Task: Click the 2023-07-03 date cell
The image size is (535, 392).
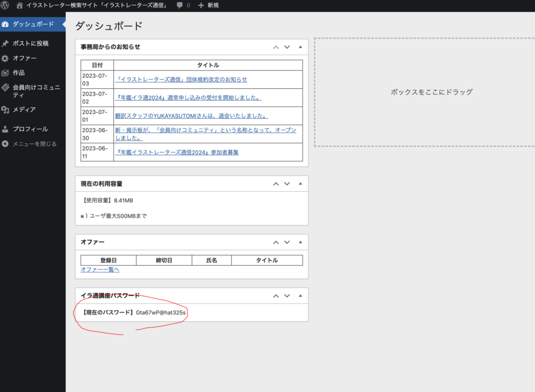Action: point(97,79)
